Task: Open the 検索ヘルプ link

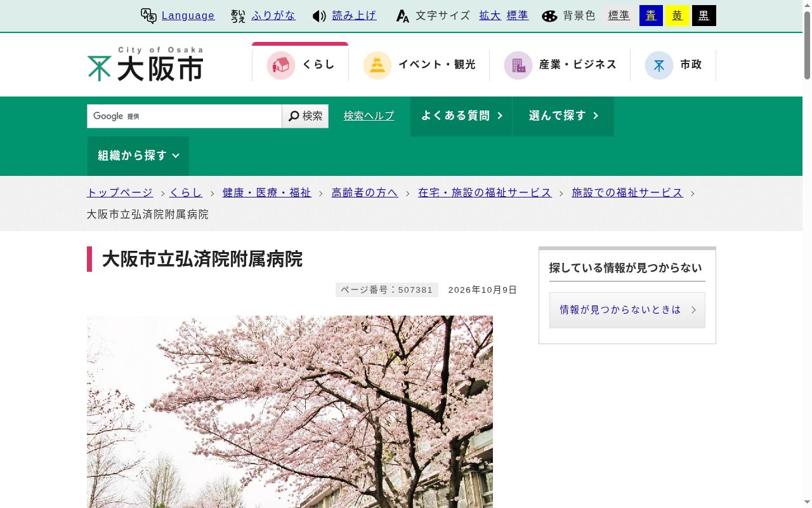Action: coord(369,116)
